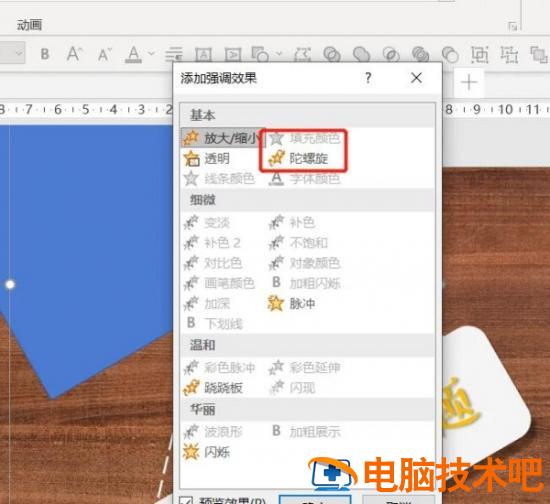
Task: Select the 透明 transparency effect
Action: click(207, 159)
